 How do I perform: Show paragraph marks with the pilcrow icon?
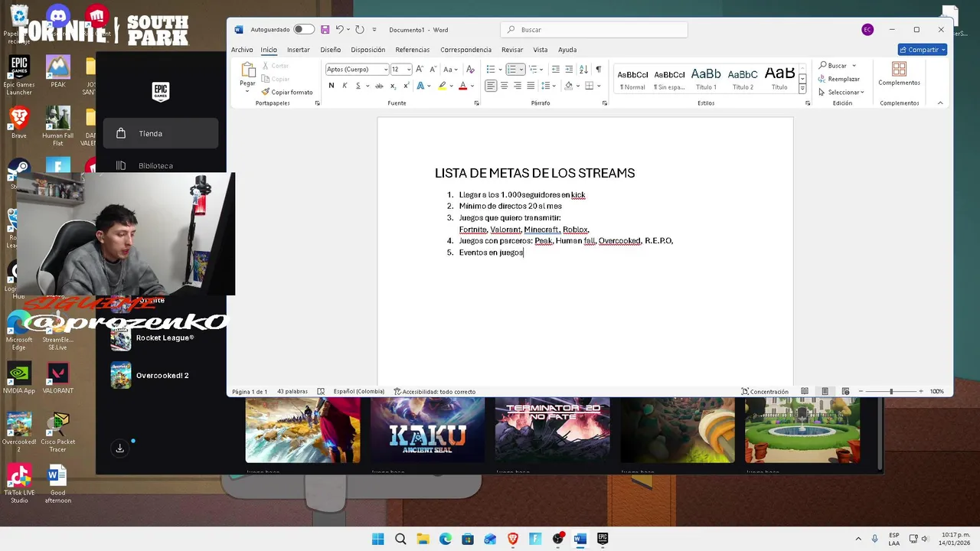598,69
